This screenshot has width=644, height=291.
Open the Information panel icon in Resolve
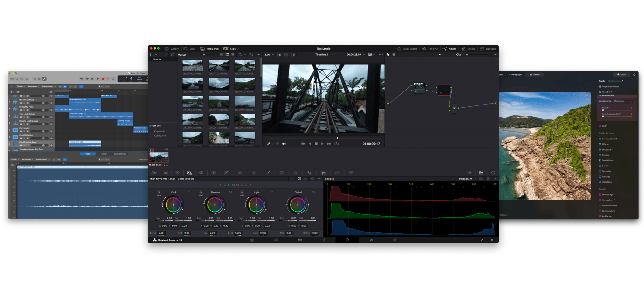tap(493, 173)
